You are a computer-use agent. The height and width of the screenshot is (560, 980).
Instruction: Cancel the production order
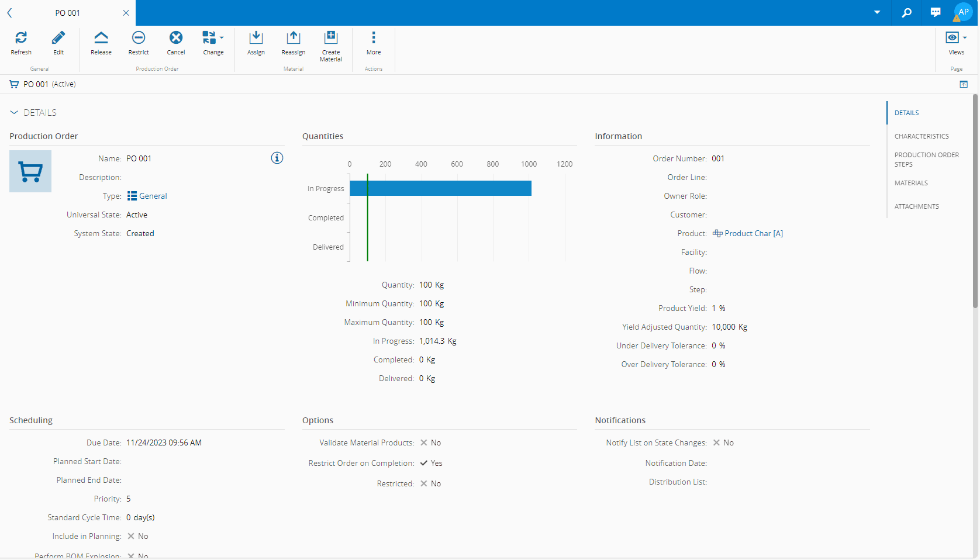pos(176,38)
